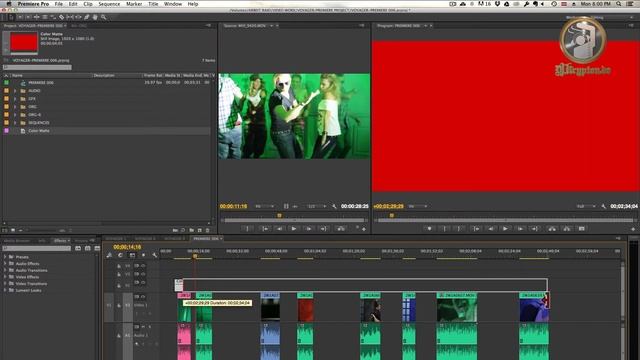Expand the AUDIO bin in the Project panel

(x=15, y=91)
